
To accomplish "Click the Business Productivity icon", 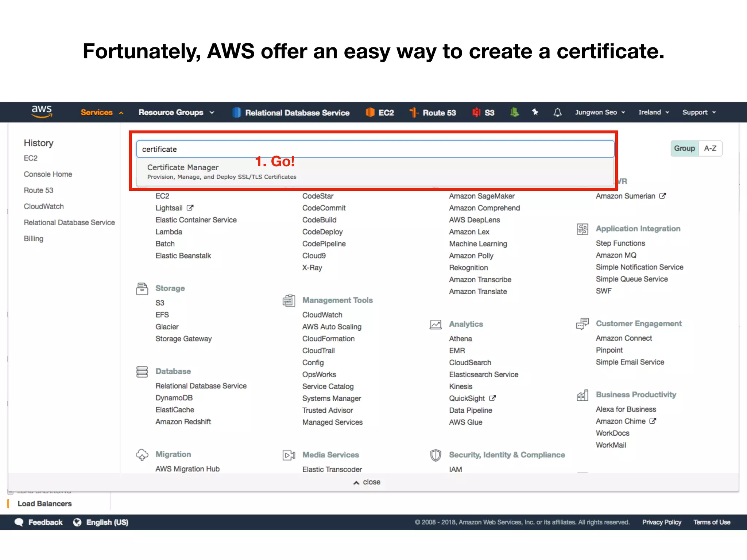I will (582, 395).
